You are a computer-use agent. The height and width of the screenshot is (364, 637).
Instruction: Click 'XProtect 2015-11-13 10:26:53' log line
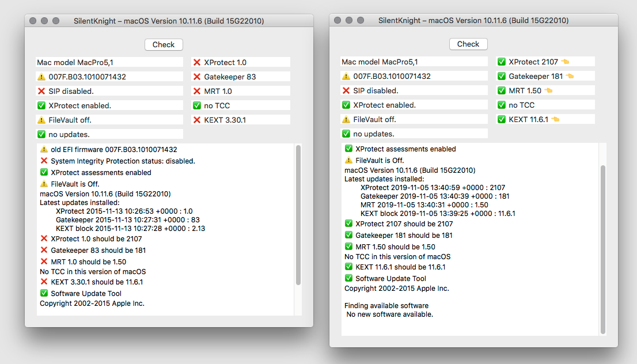(124, 211)
